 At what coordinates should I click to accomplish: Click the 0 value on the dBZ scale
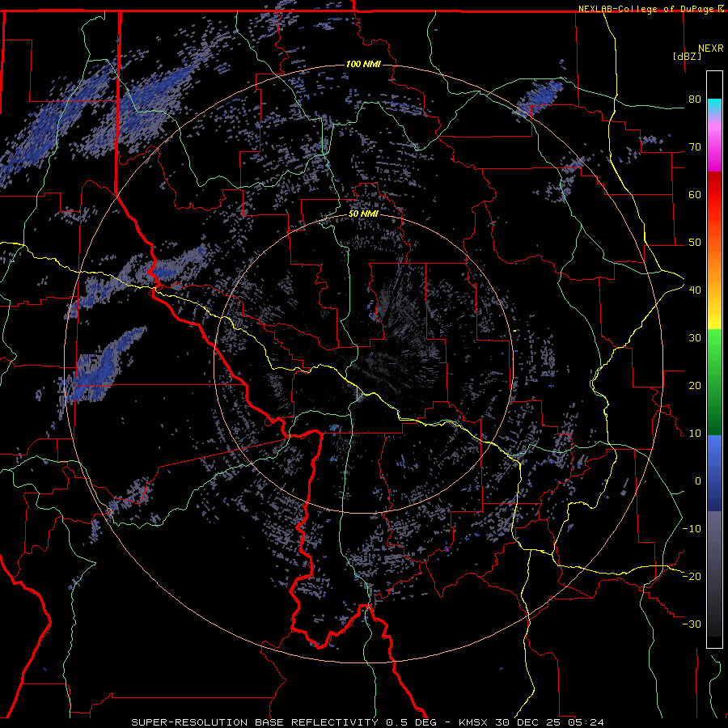(x=698, y=481)
